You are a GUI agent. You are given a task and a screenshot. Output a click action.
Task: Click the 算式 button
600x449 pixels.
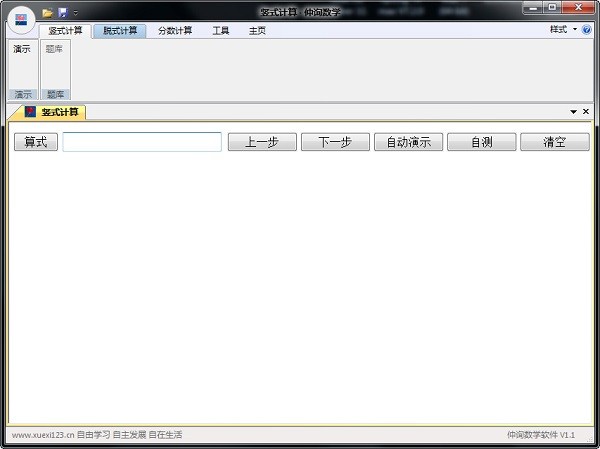[36, 142]
